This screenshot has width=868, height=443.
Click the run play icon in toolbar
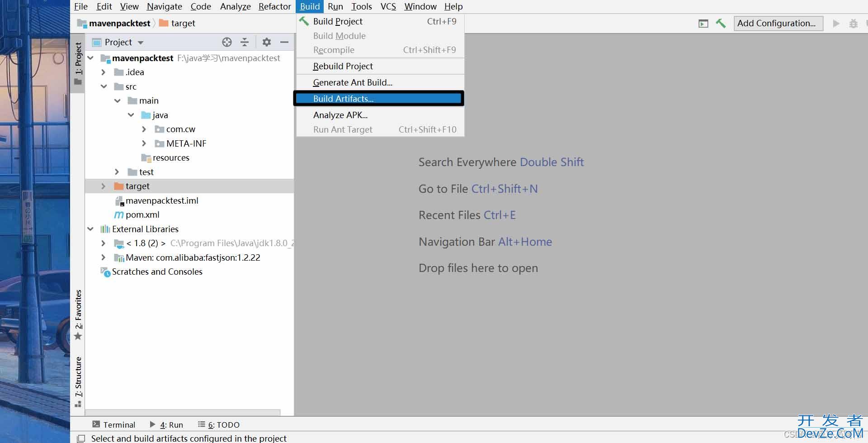point(836,23)
